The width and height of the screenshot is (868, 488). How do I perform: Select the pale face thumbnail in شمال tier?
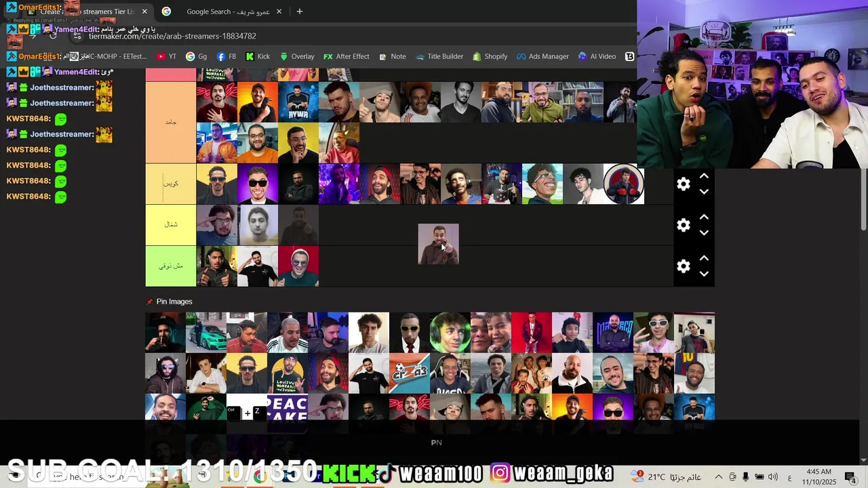pyautogui.click(x=258, y=225)
